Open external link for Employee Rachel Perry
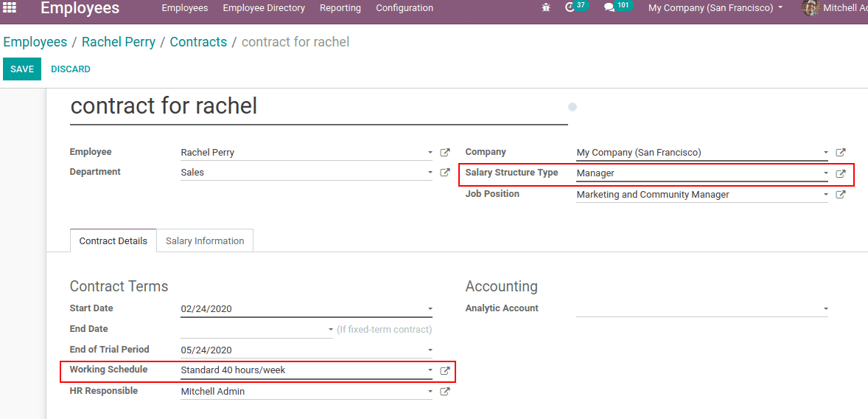Viewport: 868px width, 419px height. pos(444,153)
